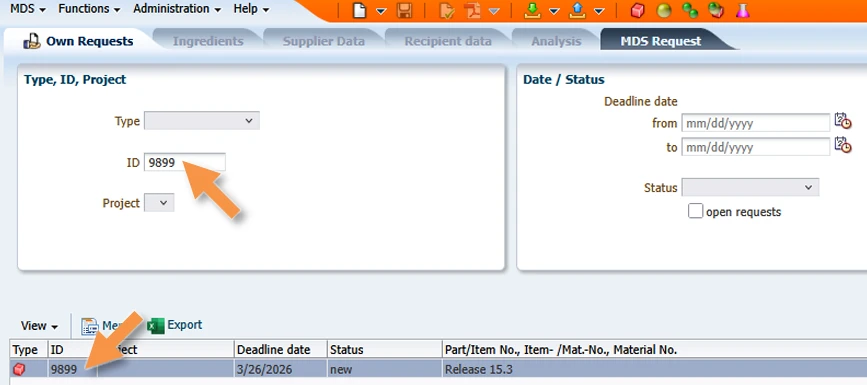Viewport: 867px width, 385px height.
Task: Open the Help menu
Action: pos(251,9)
